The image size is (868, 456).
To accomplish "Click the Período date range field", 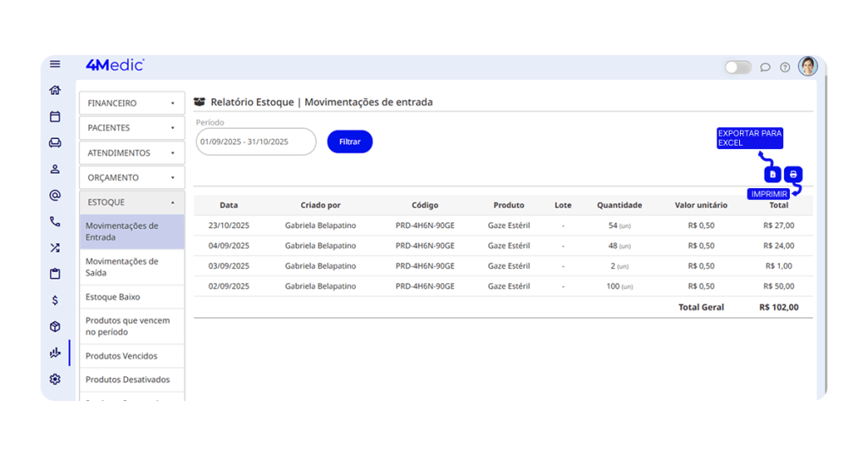I will [x=255, y=142].
